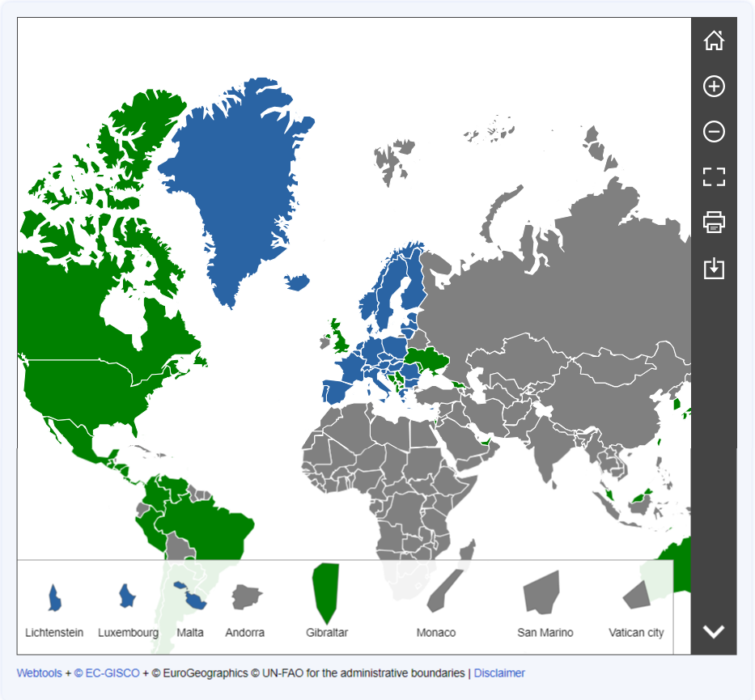This screenshot has width=755, height=700.
Task: Open the Disclaimer link
Action: tap(498, 672)
